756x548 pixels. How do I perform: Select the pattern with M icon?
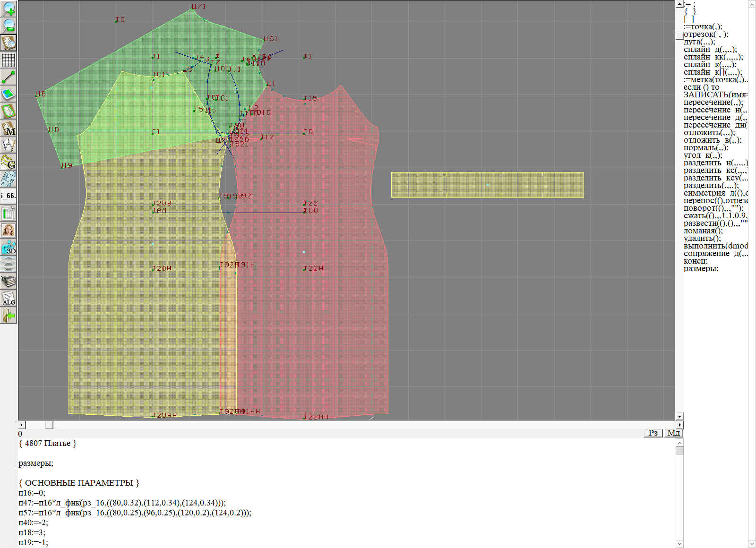coord(9,128)
